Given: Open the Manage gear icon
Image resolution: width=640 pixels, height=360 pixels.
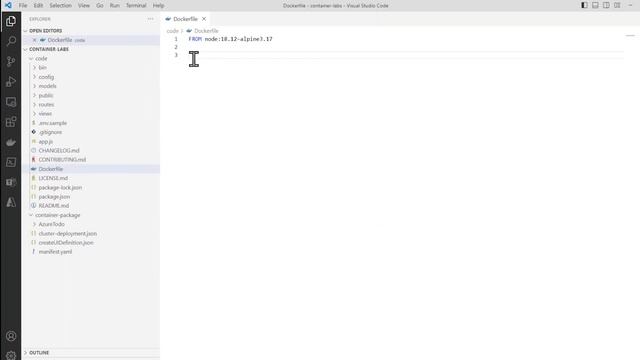Looking at the screenshot, I should coord(11,355).
